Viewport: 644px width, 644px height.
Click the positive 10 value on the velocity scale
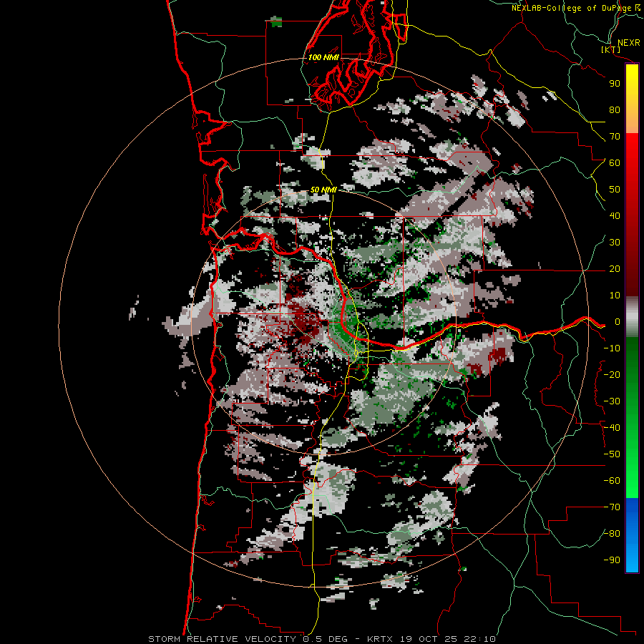pos(615,296)
